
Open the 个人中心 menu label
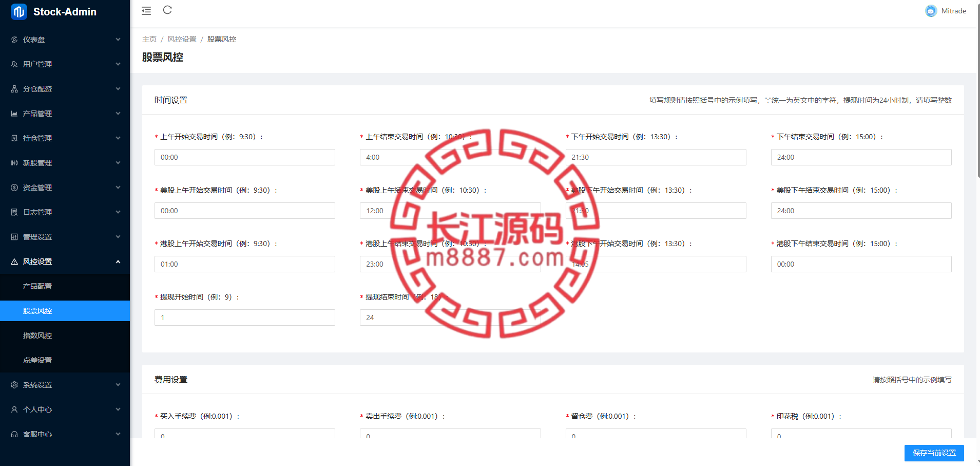[37, 409]
